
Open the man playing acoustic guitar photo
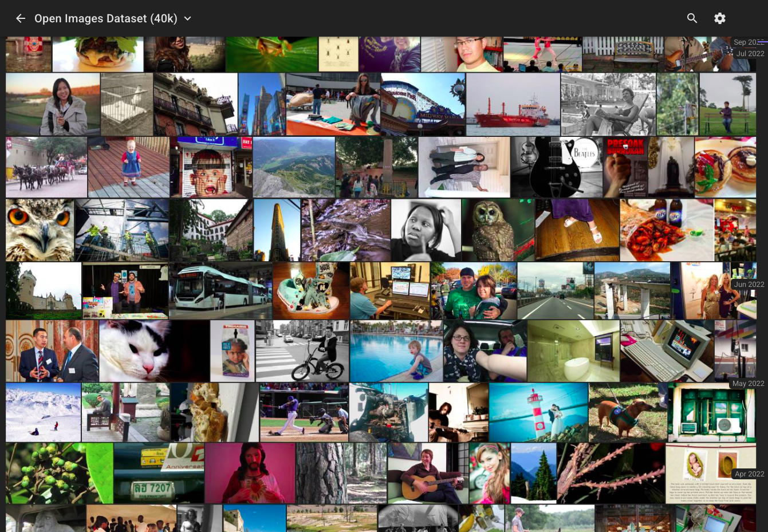(428, 473)
